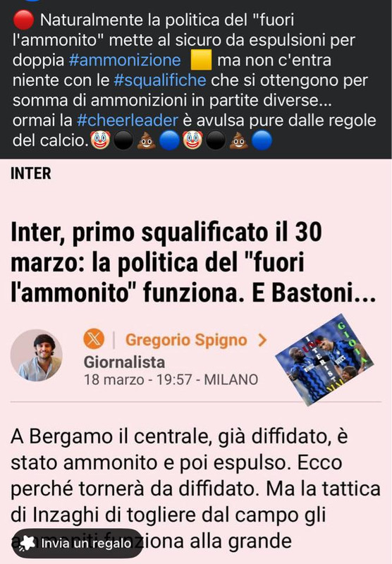This screenshot has height=564, width=392.
Task: Open the #ammonizione hashtag
Action: (x=125, y=60)
